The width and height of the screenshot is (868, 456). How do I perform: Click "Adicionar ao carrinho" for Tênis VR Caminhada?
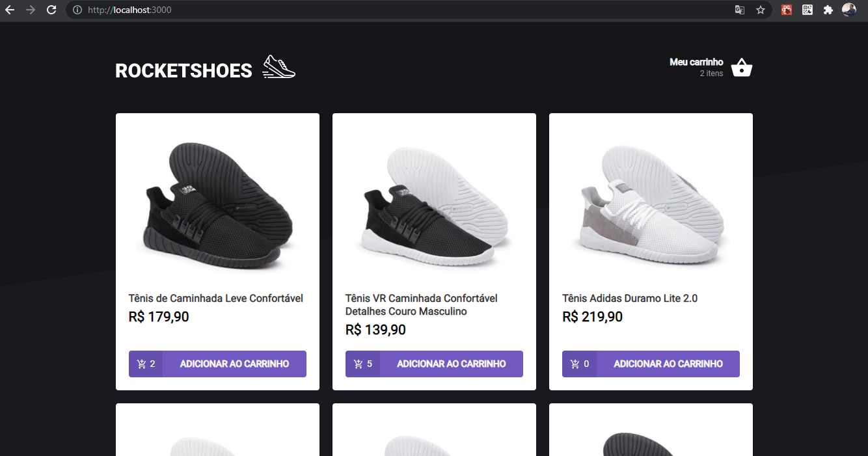pos(451,364)
